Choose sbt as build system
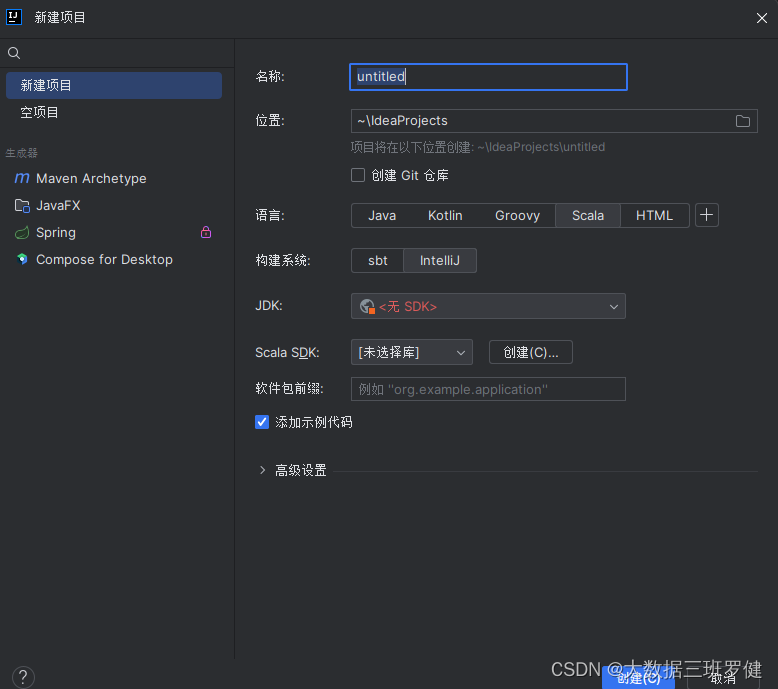The image size is (778, 689). coord(378,260)
